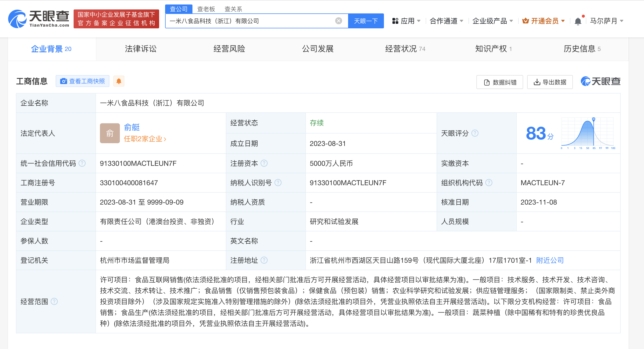Open help for 经营范围
Image resolution: width=644 pixels, height=349 pixels.
pyautogui.click(x=54, y=302)
